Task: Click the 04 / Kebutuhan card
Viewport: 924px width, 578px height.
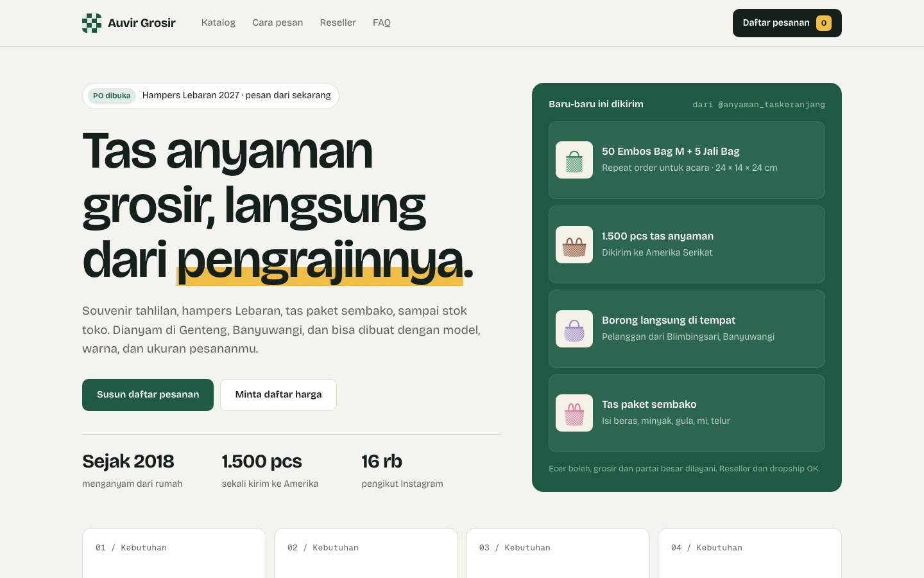Action: [x=749, y=553]
